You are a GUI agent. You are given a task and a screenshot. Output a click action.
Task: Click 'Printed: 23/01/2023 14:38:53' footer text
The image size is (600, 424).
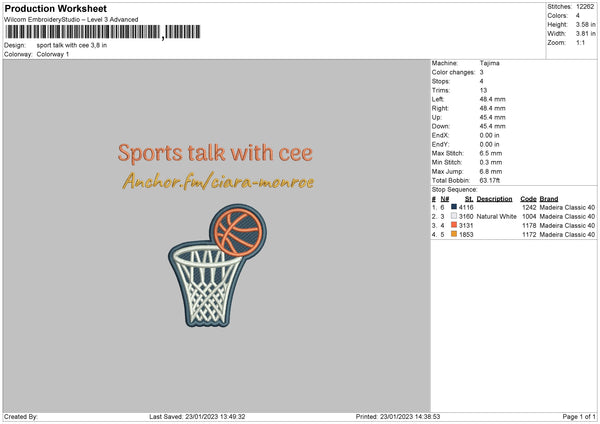[x=398, y=417]
